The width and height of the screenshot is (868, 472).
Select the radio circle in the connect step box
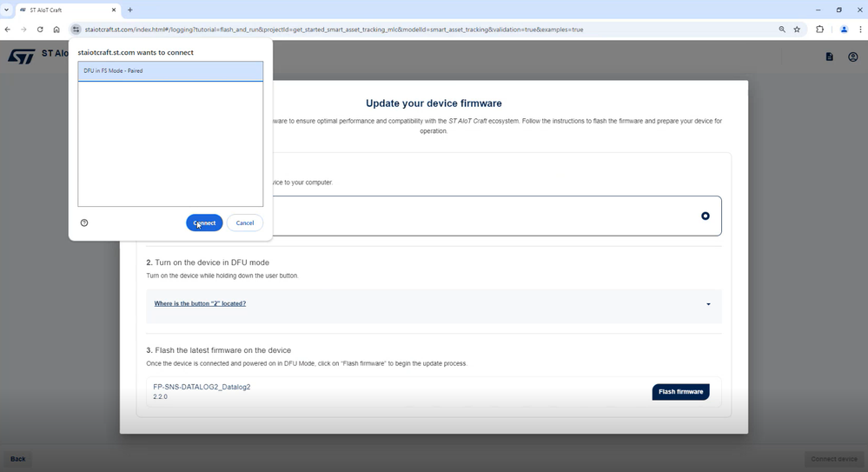(706, 216)
